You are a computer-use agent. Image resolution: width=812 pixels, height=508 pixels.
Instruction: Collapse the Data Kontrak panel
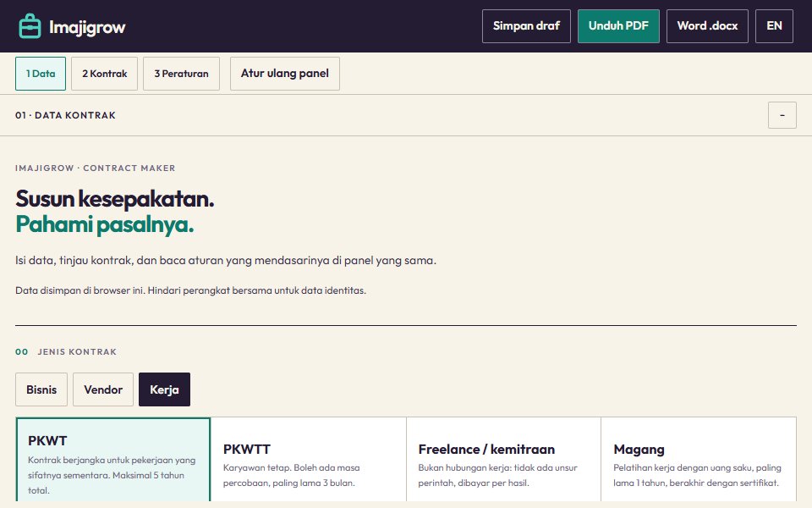(782, 115)
